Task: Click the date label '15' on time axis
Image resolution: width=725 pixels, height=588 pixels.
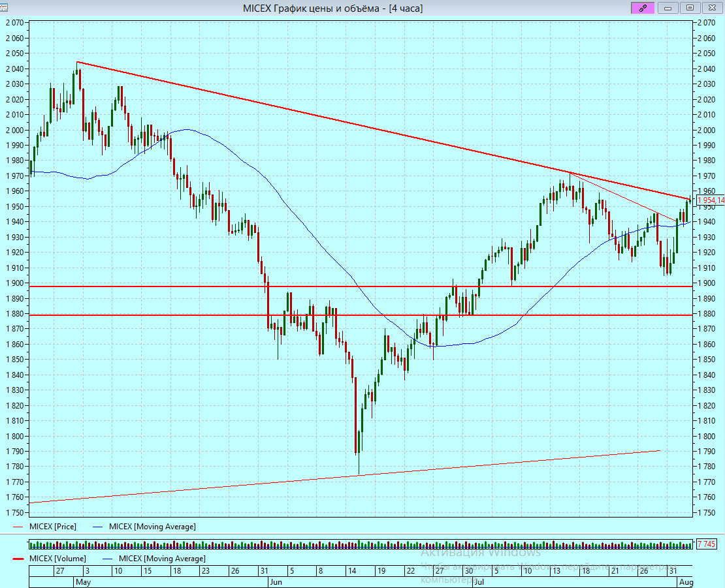Action: (x=148, y=571)
